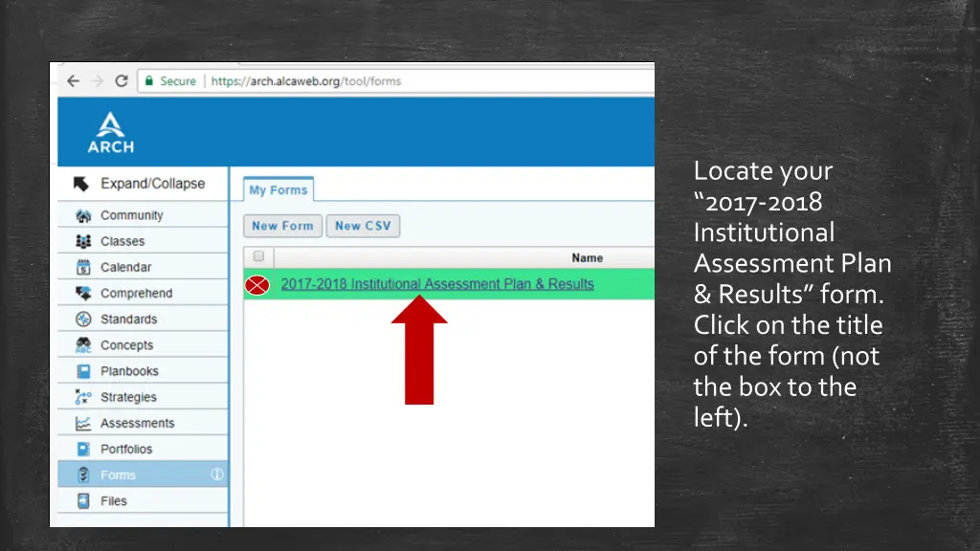Click the Strategies icon in the sidebar

[x=83, y=397]
